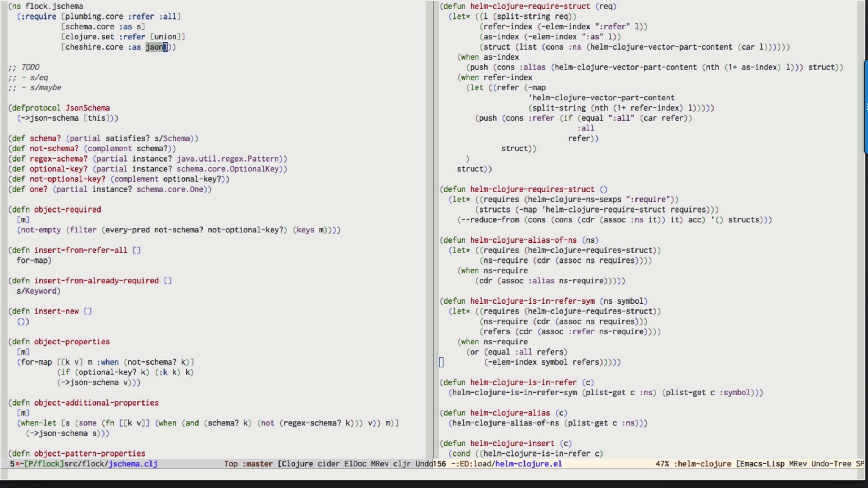
Task: Click 's/Keyword' in left buffer
Action: (37, 291)
